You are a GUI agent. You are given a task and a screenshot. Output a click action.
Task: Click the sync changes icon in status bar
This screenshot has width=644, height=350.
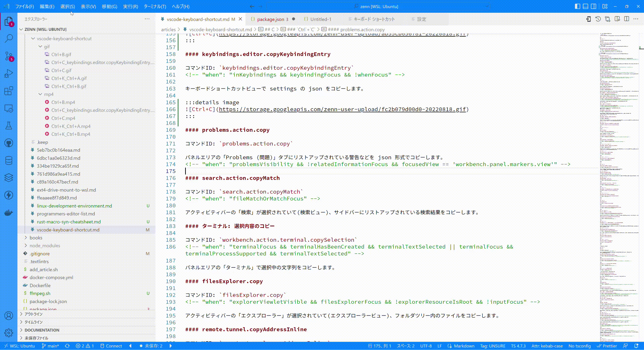(x=67, y=346)
